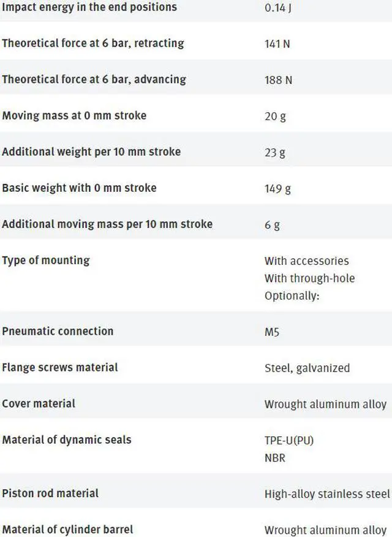Click 'Theoretical force at 6 bar, retracting' label

(x=92, y=44)
